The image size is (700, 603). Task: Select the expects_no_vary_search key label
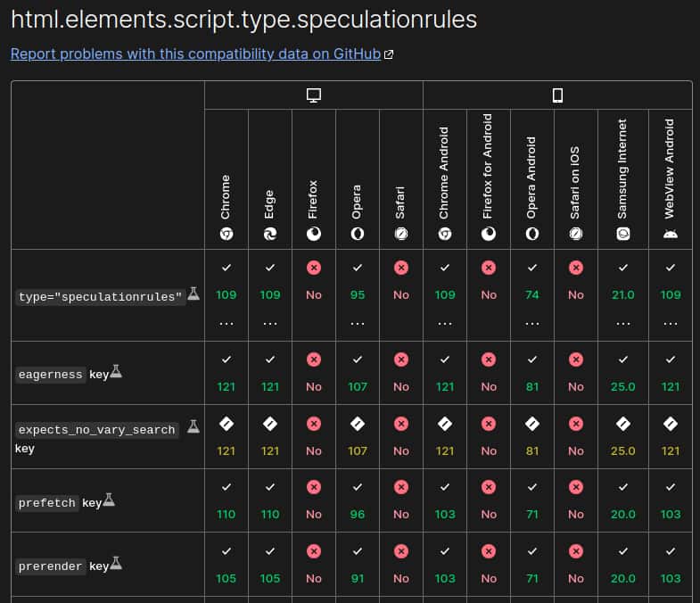pyautogui.click(x=96, y=430)
